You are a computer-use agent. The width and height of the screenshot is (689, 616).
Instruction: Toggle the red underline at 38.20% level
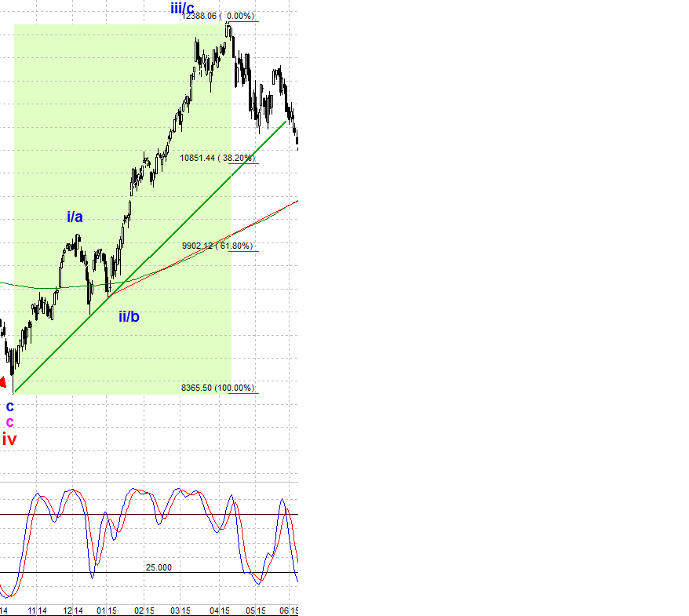(x=235, y=162)
